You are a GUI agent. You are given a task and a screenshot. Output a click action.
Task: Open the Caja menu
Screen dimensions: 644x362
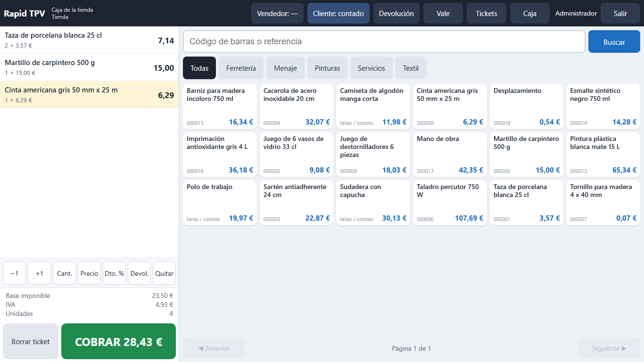530,13
